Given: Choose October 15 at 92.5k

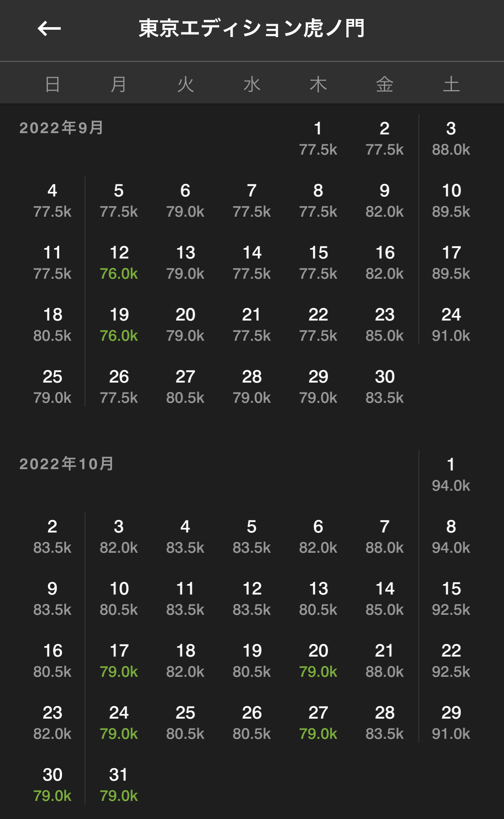Looking at the screenshot, I should [451, 598].
